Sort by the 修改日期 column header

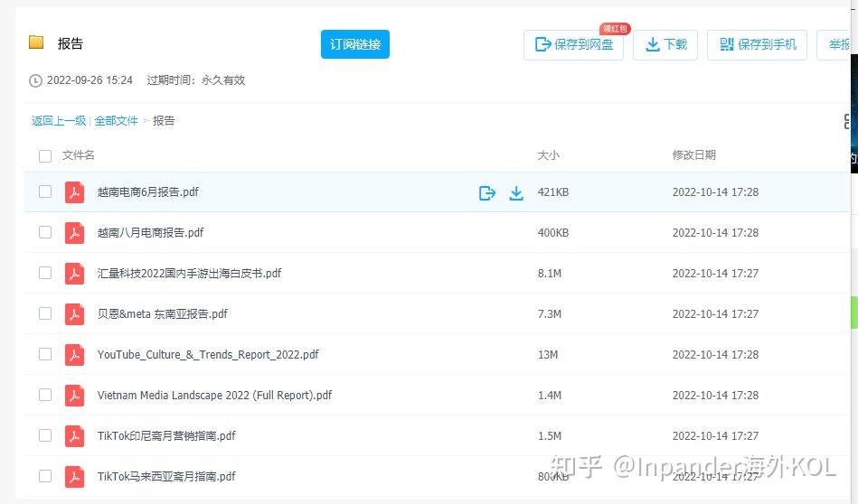(x=693, y=155)
